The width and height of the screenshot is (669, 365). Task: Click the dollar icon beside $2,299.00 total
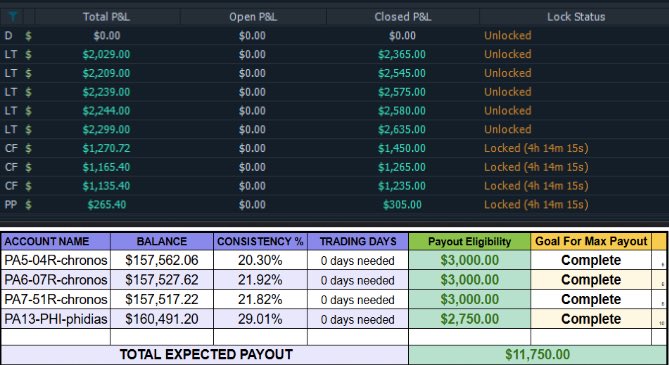click(x=28, y=130)
